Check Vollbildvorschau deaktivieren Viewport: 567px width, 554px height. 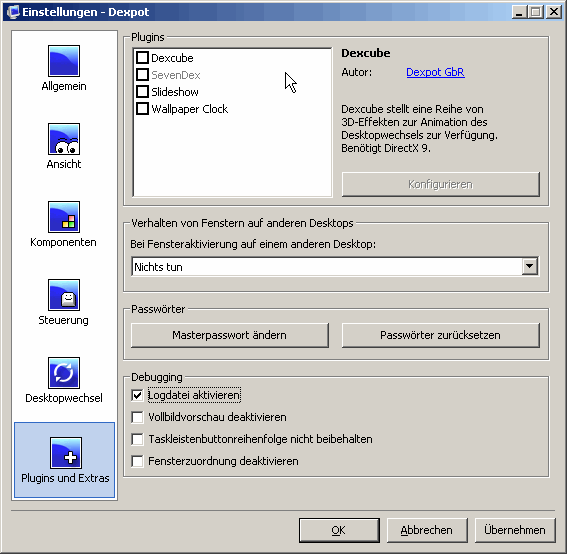(x=137, y=417)
